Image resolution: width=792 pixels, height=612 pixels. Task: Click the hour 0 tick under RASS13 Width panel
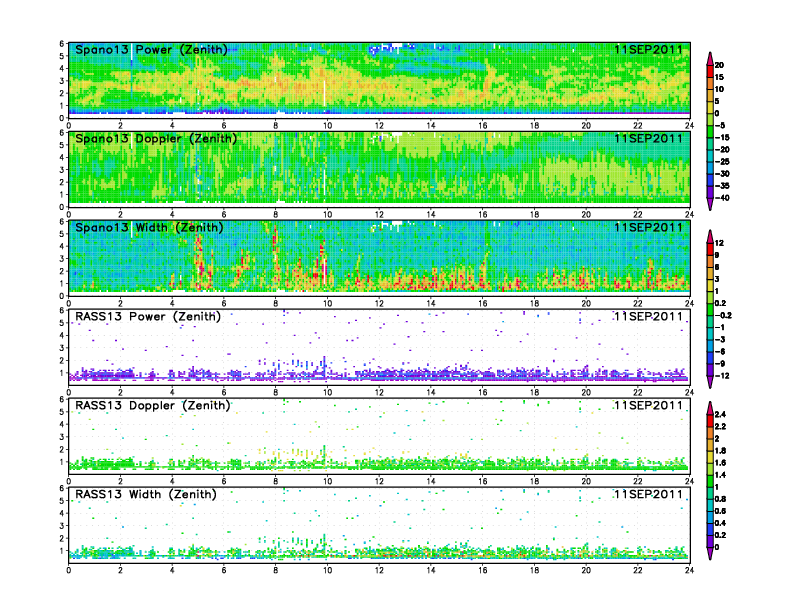69,570
